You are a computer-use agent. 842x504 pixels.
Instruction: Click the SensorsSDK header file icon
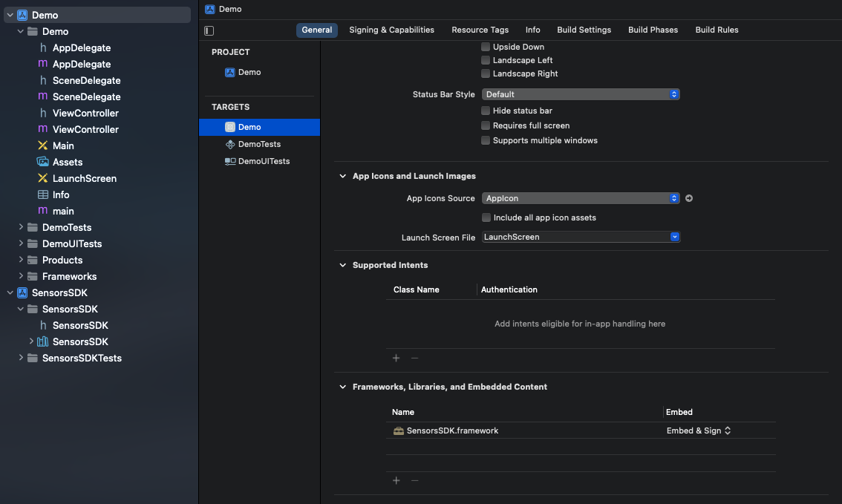coord(43,325)
